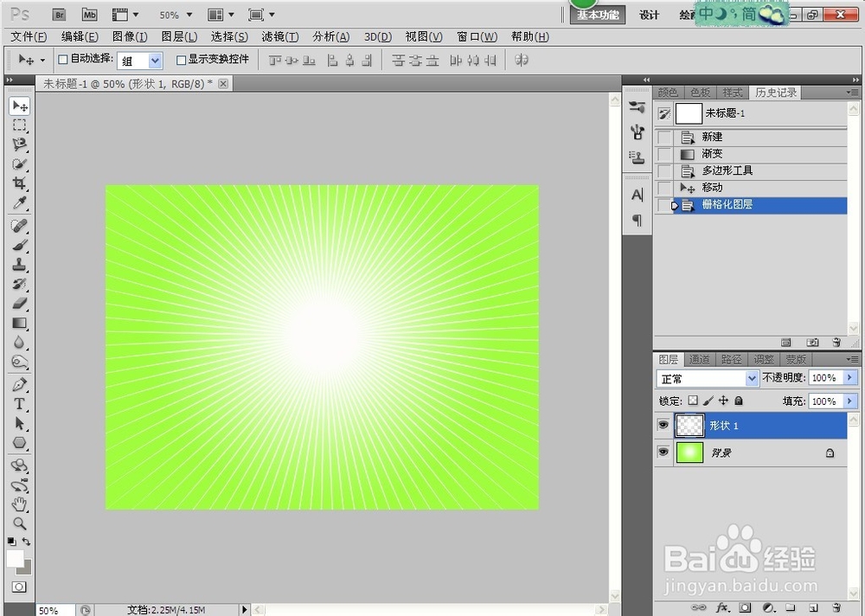
Task: Select the Lasso tool
Action: click(x=20, y=144)
